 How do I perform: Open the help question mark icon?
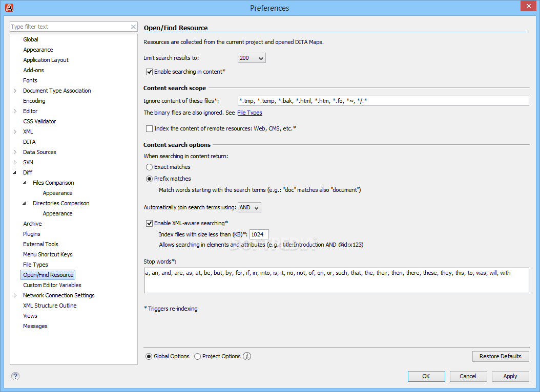tap(15, 376)
